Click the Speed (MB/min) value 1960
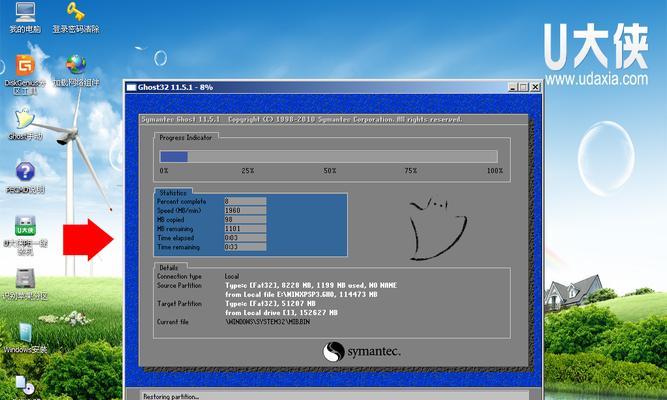This screenshot has width=667, height=400. click(x=245, y=211)
